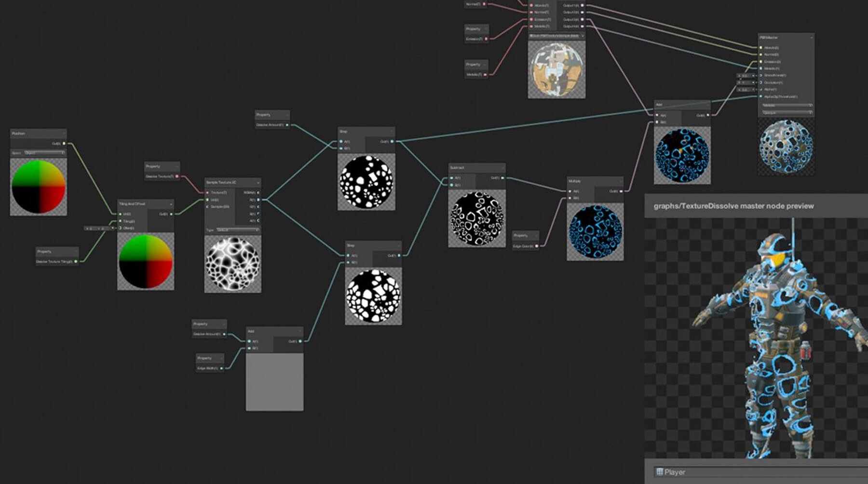Screen dimensions: 868x484
Task: Click Out port of Add node near PBR Master
Action: 708,115
